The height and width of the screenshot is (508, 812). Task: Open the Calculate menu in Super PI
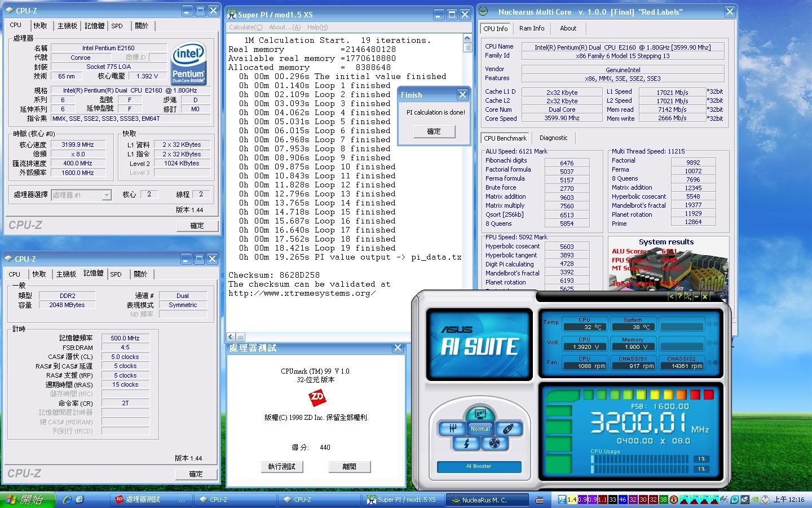click(x=245, y=27)
